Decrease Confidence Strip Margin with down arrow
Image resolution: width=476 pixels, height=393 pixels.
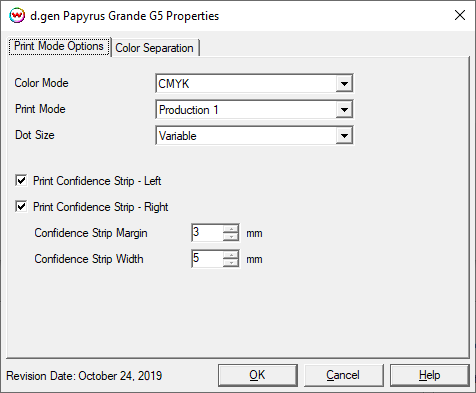[231, 237]
